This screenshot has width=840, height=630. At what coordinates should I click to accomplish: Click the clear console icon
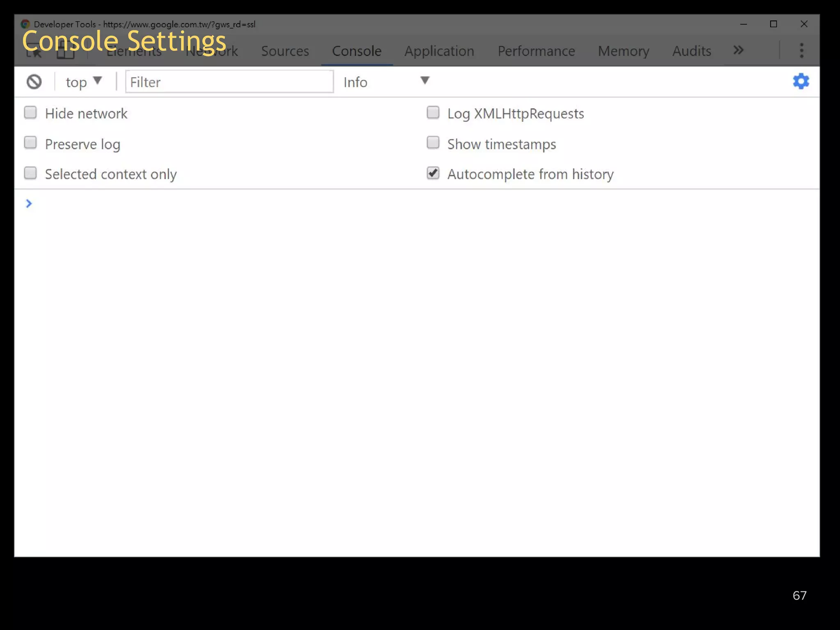[x=34, y=82]
